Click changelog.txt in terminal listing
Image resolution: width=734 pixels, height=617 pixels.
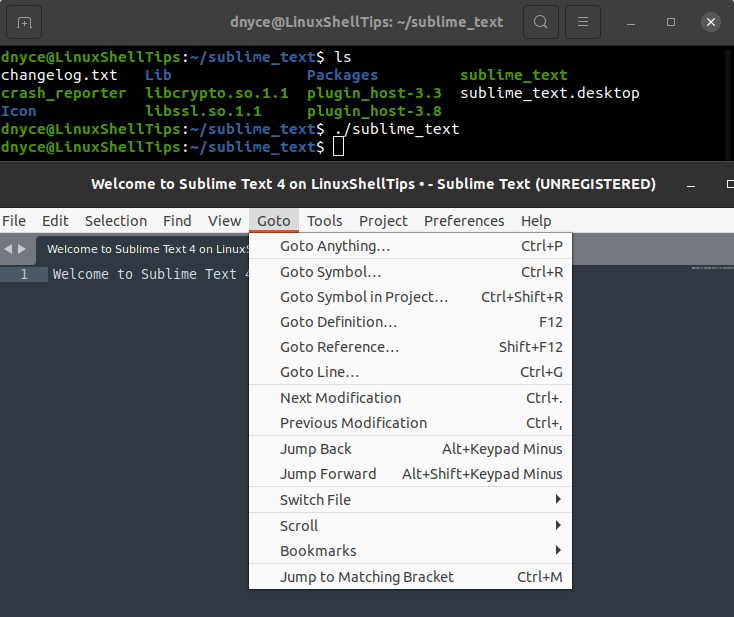[x=59, y=75]
